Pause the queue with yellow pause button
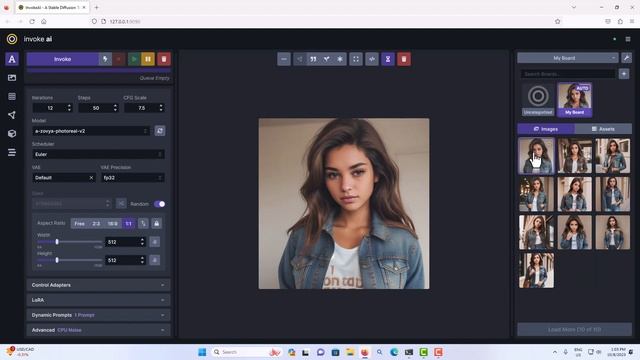 tap(148, 59)
